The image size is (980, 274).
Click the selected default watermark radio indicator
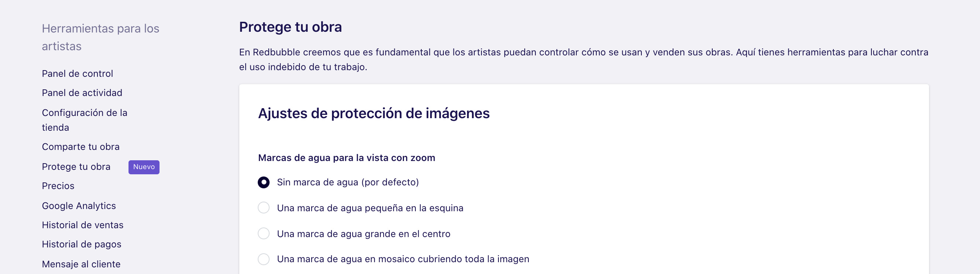point(263,182)
